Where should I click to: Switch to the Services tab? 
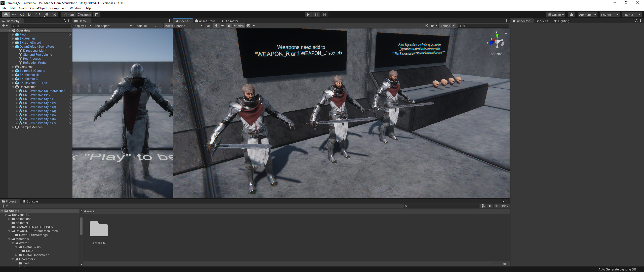click(x=542, y=21)
